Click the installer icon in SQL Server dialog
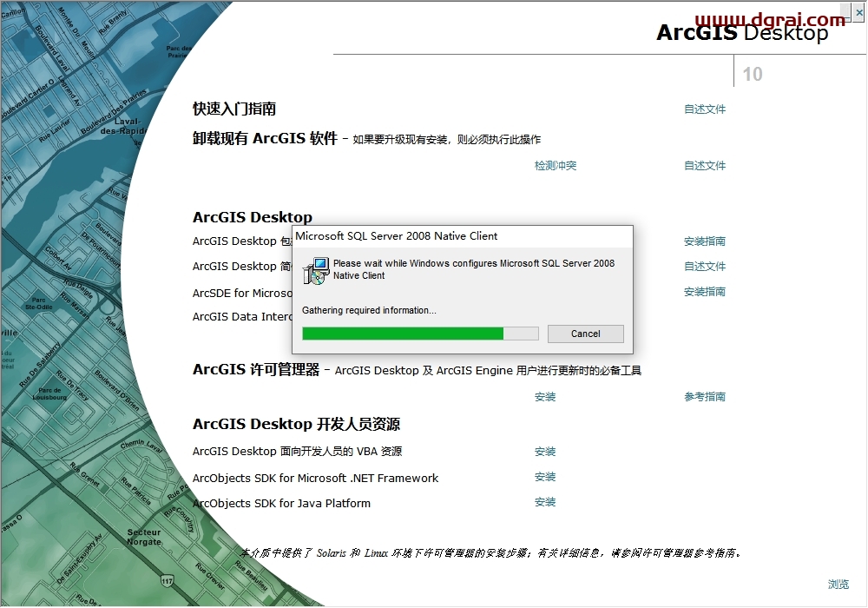The width and height of the screenshot is (868, 608). [x=316, y=271]
